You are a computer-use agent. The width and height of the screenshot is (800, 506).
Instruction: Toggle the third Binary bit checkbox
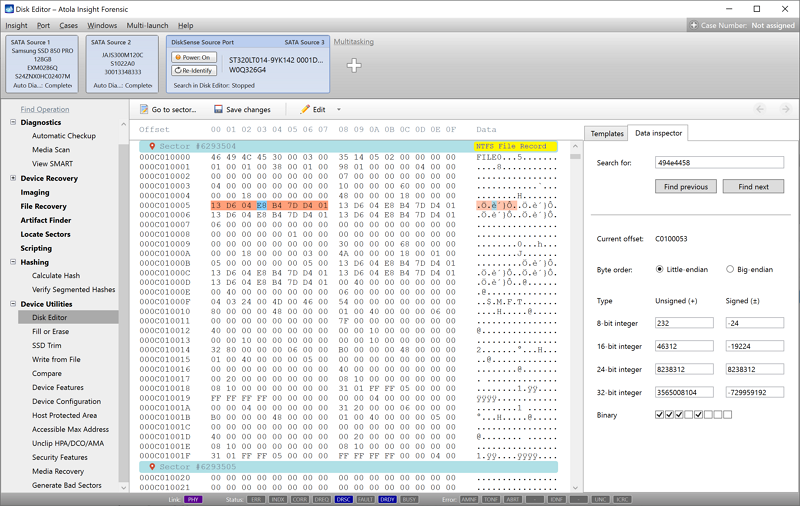679,415
